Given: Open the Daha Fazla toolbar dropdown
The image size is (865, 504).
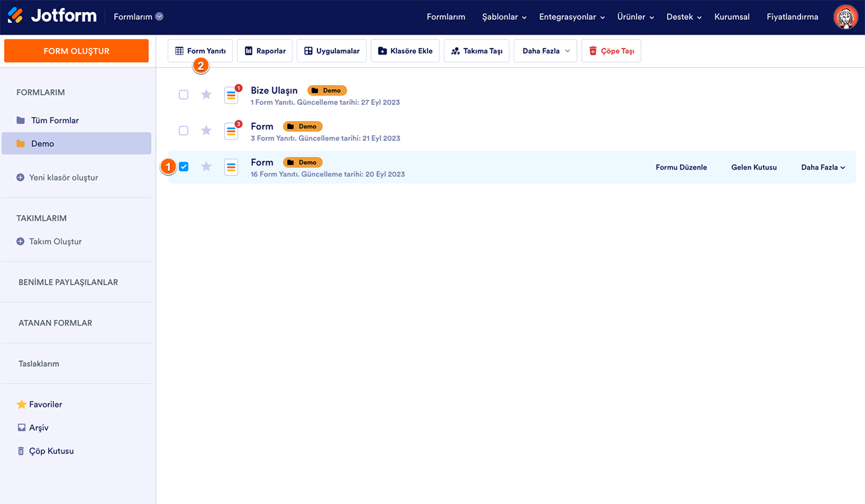Looking at the screenshot, I should pos(545,51).
